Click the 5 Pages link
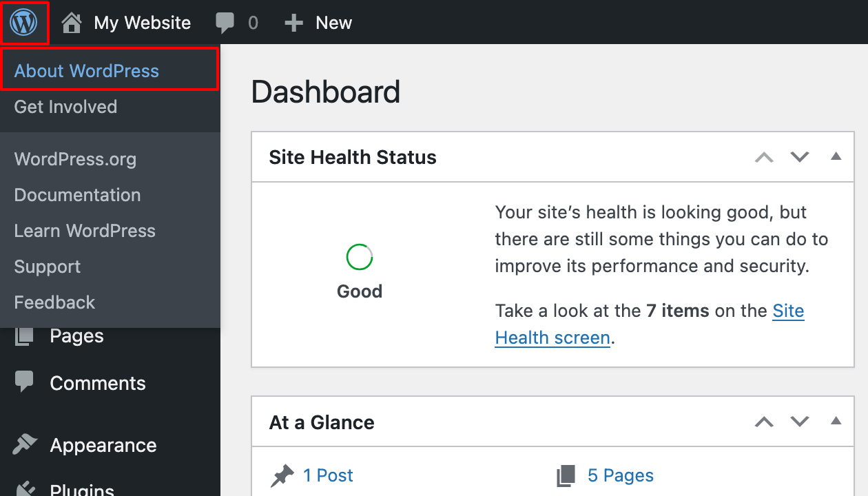Screen dimensions: 868x496 [620, 475]
